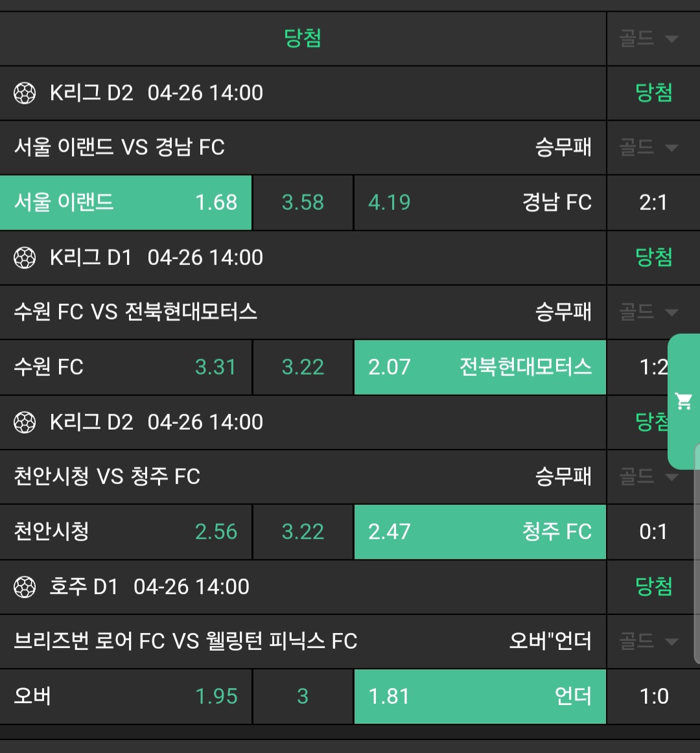Click the soccer ball icon beside 서울 이랜드 match
This screenshot has height=753, width=700.
click(25, 93)
